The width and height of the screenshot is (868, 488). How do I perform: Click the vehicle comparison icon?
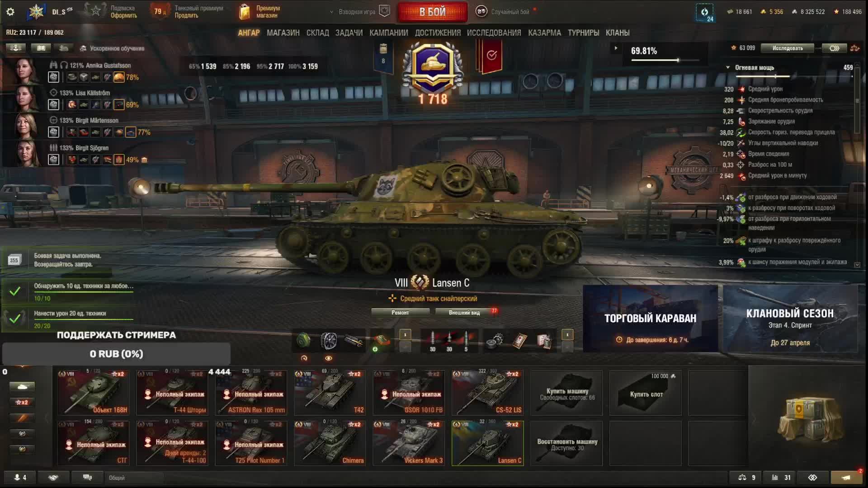pos(748,477)
